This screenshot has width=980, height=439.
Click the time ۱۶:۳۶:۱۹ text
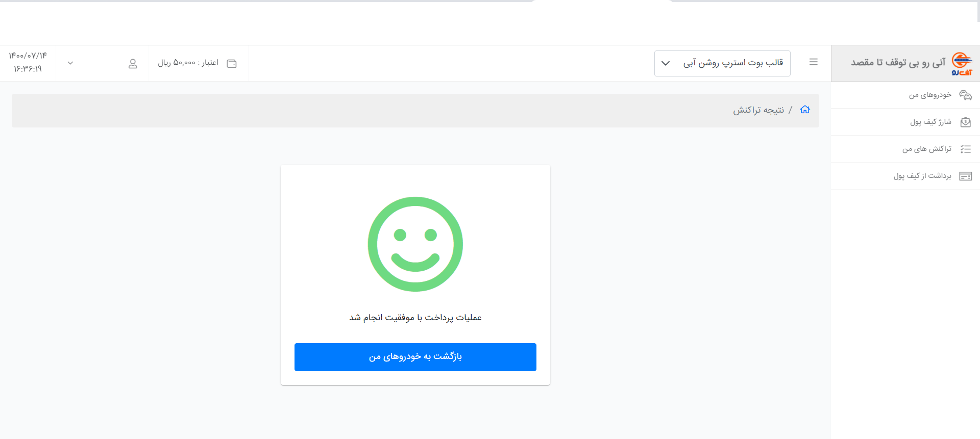[x=28, y=69]
